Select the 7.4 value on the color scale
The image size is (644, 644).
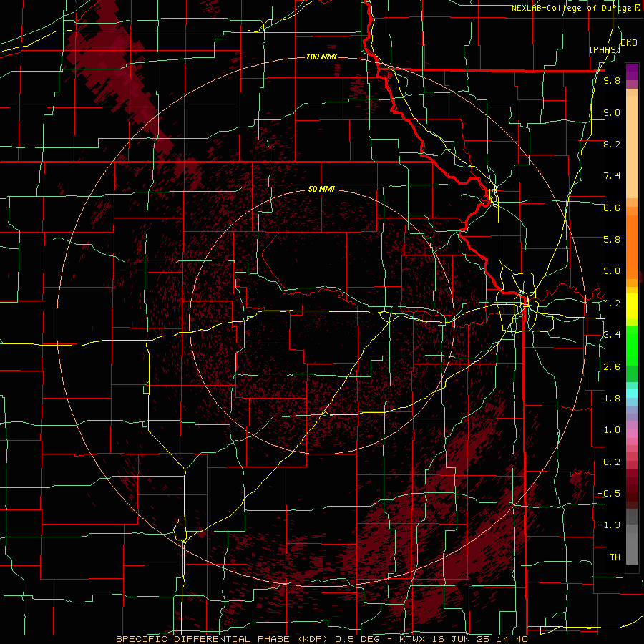click(612, 176)
